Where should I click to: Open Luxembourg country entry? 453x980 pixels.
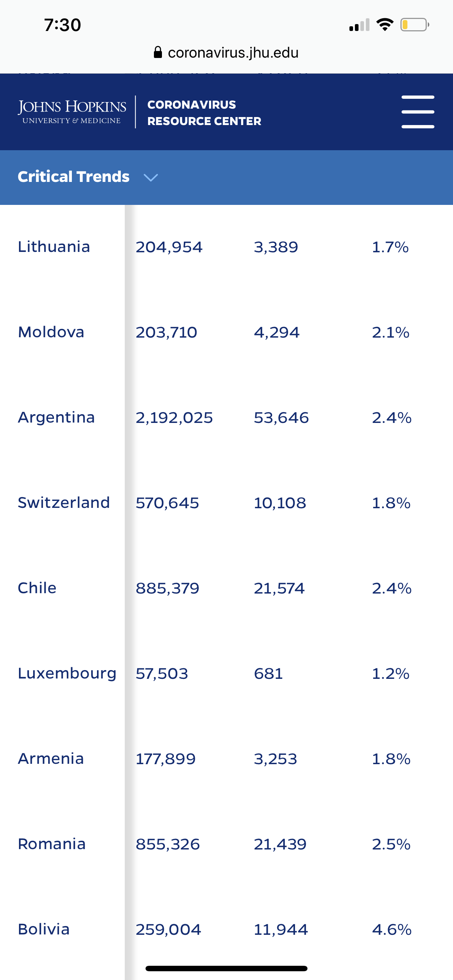tap(67, 673)
